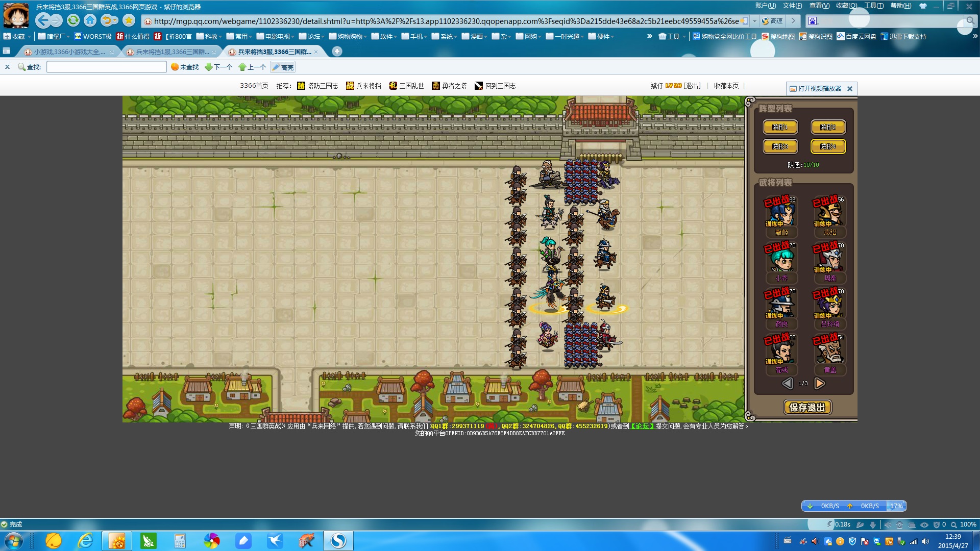Image resolution: width=980 pixels, height=551 pixels.
Task: Click 保存退出 button
Action: 807,407
